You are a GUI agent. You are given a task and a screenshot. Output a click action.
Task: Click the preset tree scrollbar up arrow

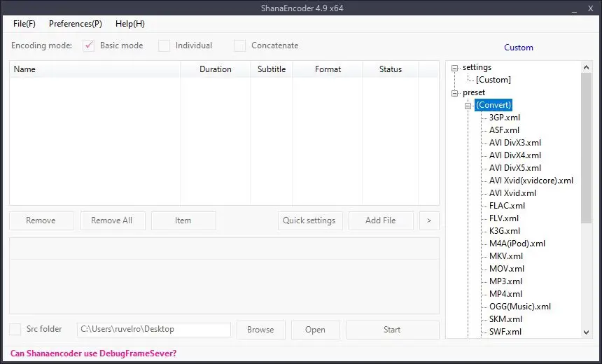click(587, 68)
